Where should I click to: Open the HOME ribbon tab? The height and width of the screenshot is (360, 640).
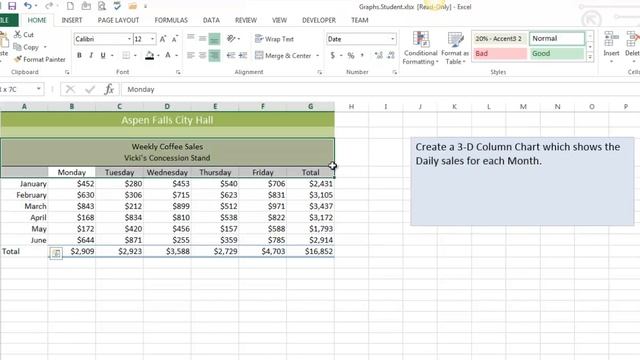click(x=37, y=20)
